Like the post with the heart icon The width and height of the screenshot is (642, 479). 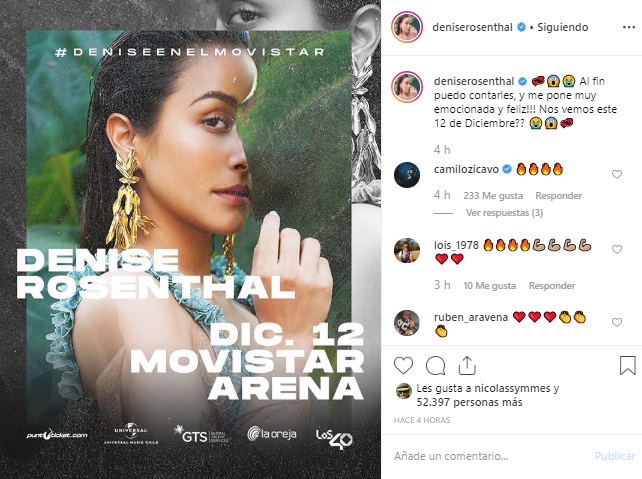403,365
